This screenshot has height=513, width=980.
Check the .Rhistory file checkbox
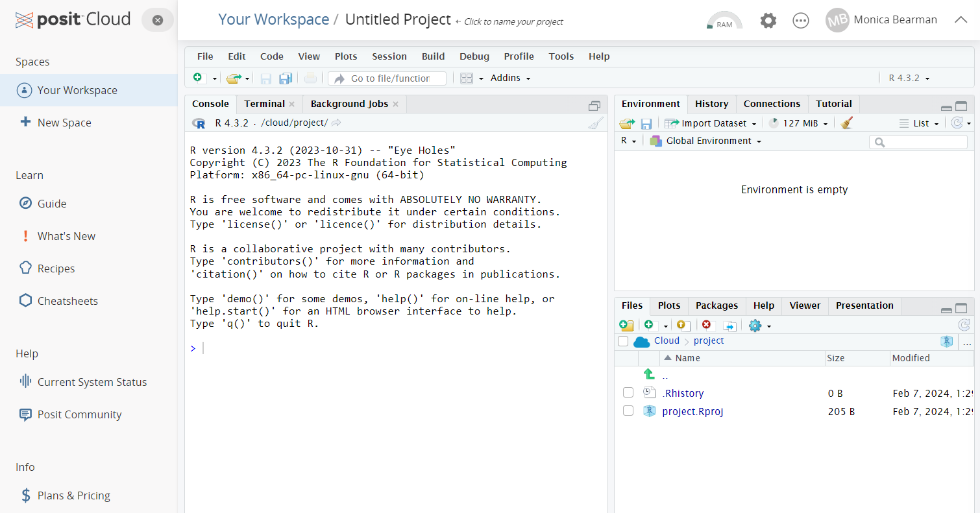pyautogui.click(x=628, y=392)
